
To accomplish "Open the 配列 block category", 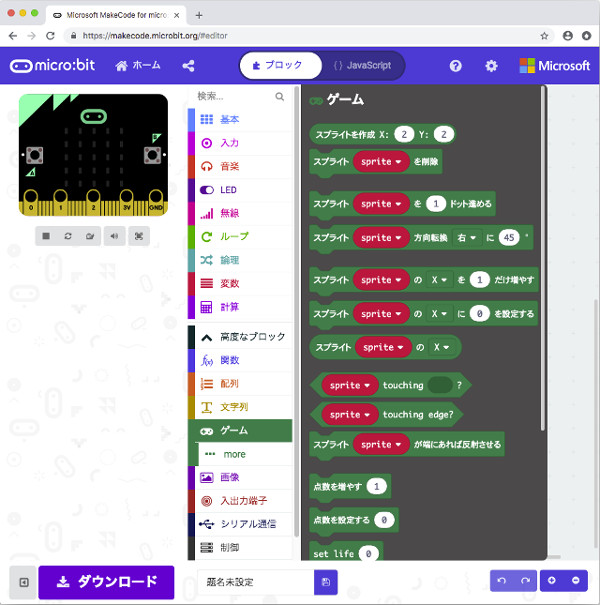I will [240, 384].
